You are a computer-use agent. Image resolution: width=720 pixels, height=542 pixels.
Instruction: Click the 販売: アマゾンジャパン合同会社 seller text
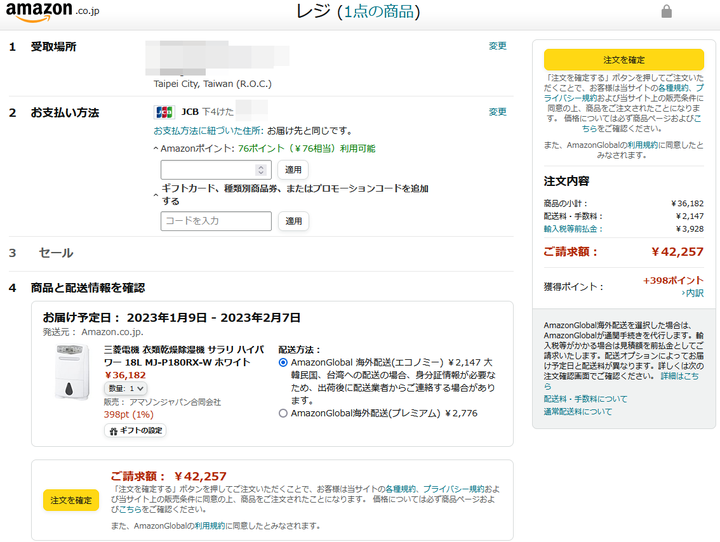coord(162,402)
